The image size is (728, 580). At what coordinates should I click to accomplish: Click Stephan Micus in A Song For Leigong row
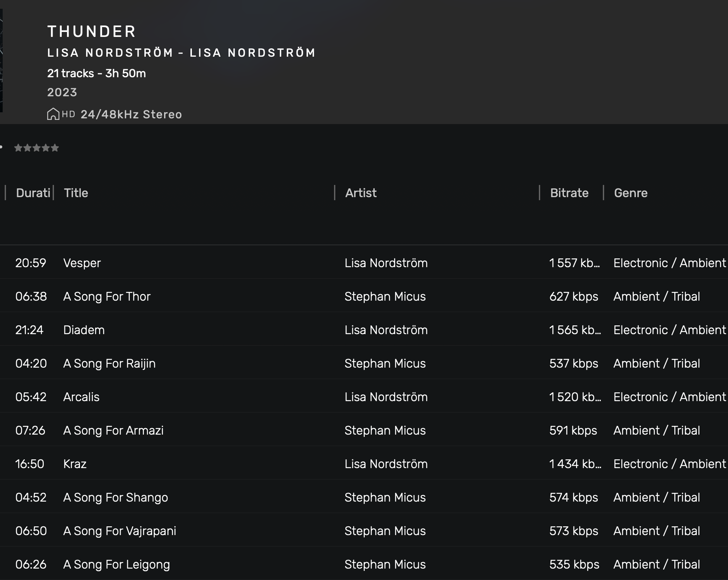(x=385, y=564)
